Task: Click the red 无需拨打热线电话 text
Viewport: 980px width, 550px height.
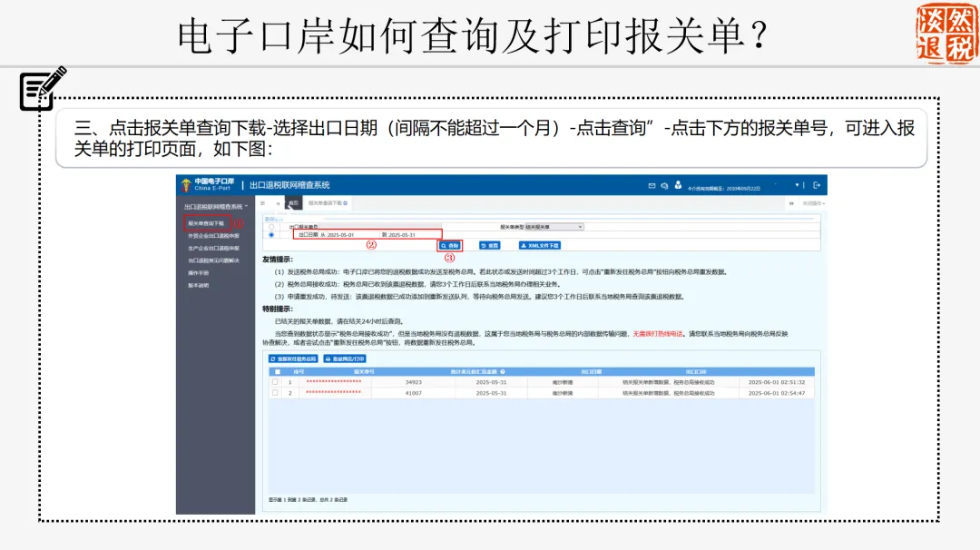Action: tap(658, 334)
